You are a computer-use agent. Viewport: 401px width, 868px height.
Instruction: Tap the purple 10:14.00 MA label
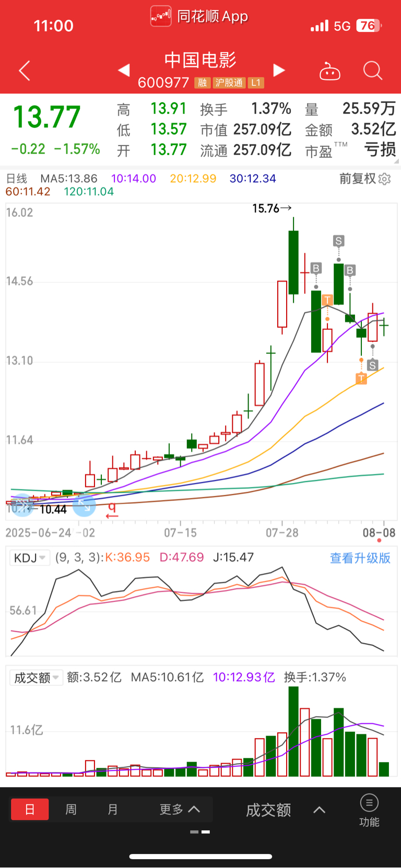click(x=134, y=179)
